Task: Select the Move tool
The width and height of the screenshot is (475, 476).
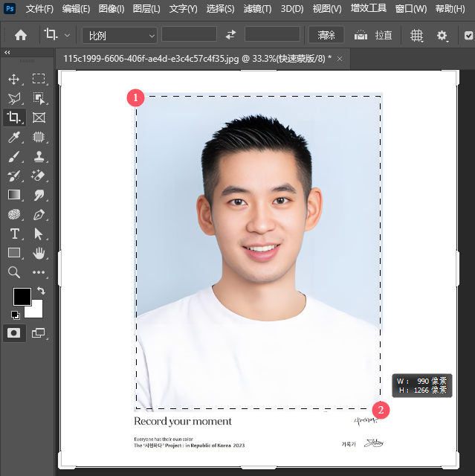Action: click(x=14, y=79)
